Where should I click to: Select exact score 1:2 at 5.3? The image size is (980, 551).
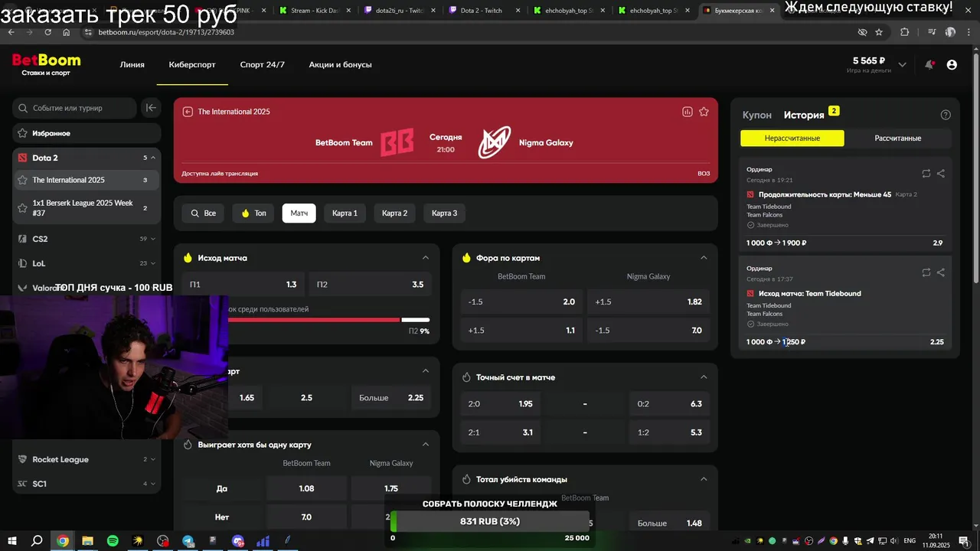tap(670, 432)
